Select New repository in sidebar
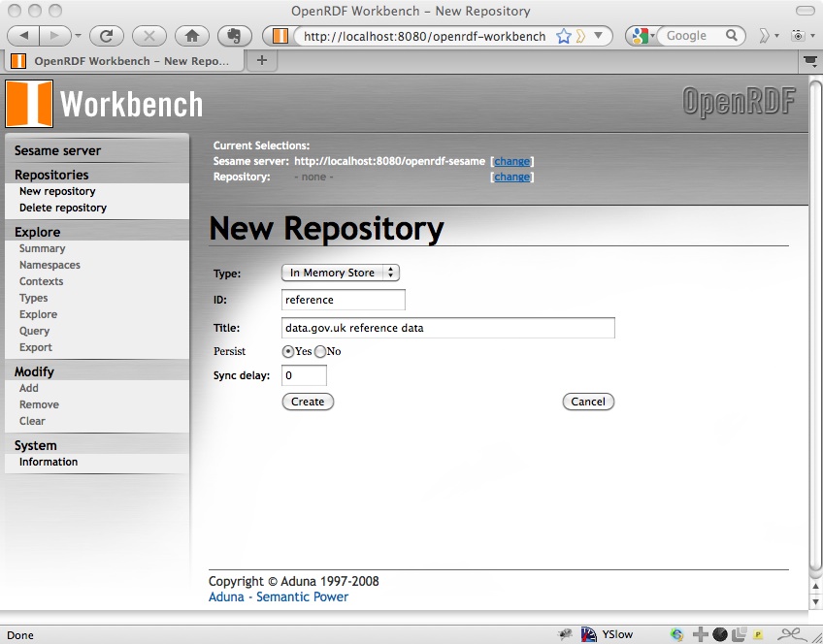 point(57,191)
